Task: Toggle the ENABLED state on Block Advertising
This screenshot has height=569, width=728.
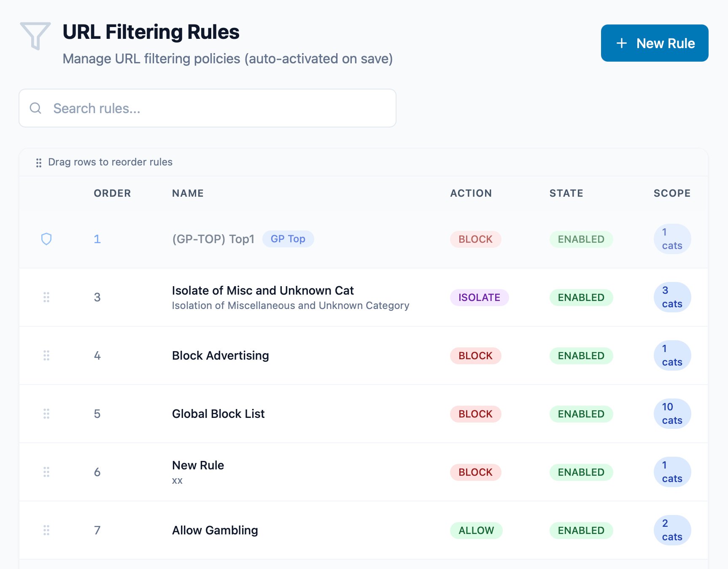Action: [581, 355]
